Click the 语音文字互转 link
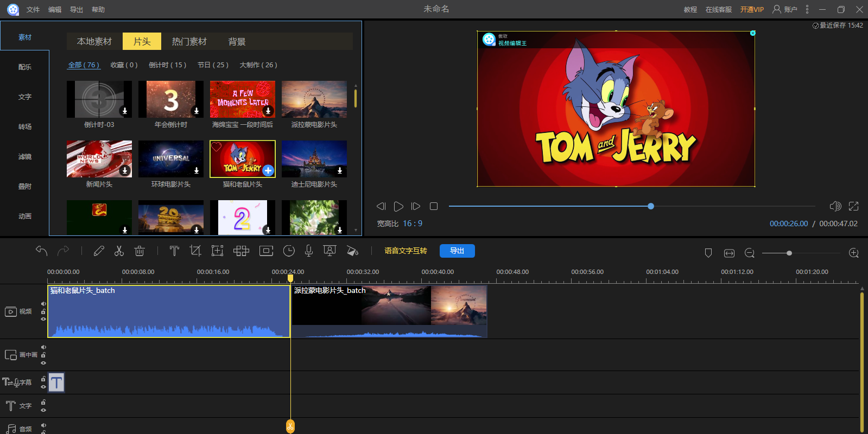Viewport: 868px width, 434px height. [x=406, y=251]
